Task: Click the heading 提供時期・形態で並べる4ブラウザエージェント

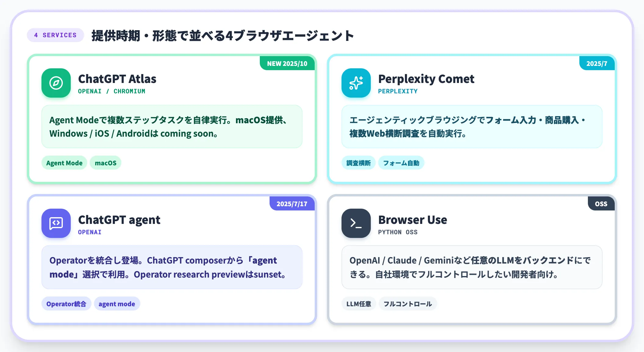Action: tap(223, 35)
